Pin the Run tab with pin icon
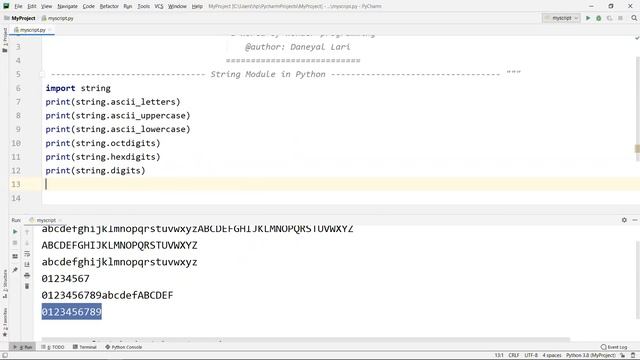 [15, 269]
